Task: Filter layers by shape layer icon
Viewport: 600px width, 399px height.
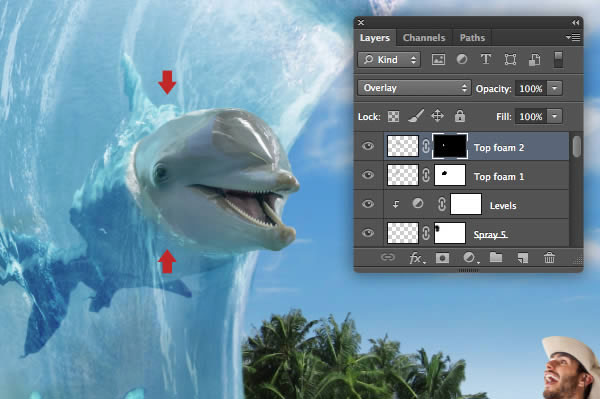Action: (510, 59)
